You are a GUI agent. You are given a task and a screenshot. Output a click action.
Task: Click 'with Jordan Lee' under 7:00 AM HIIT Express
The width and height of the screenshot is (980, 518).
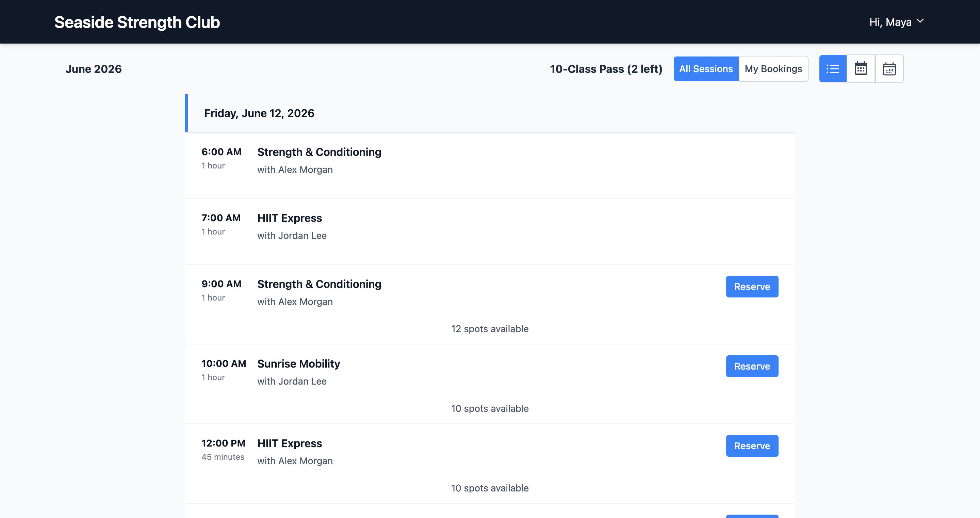[x=292, y=236]
